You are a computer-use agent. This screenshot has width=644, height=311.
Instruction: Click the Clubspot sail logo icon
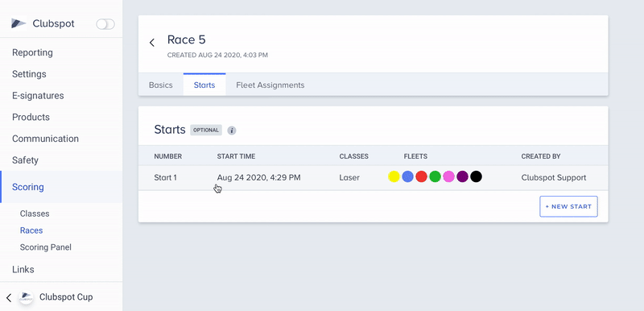[18, 24]
